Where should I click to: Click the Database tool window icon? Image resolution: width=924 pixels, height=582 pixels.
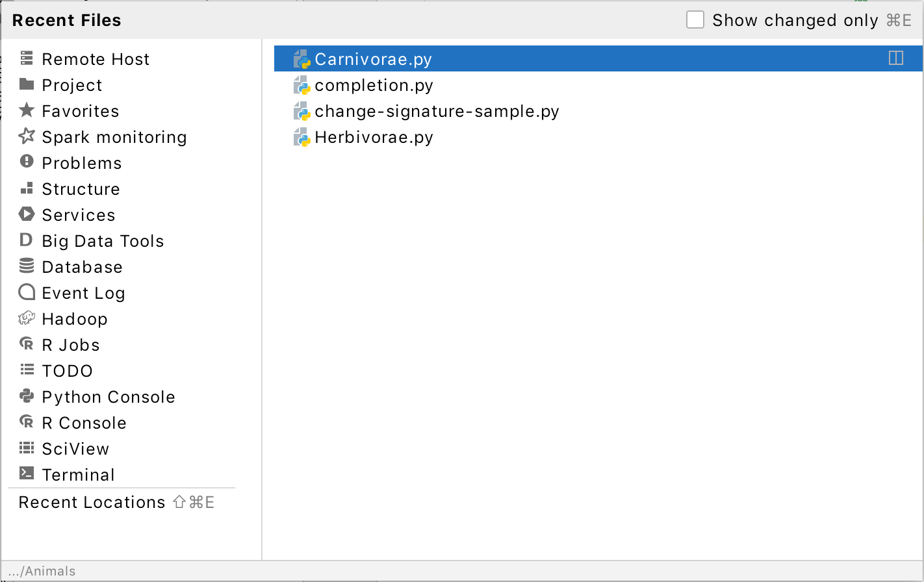[26, 266]
